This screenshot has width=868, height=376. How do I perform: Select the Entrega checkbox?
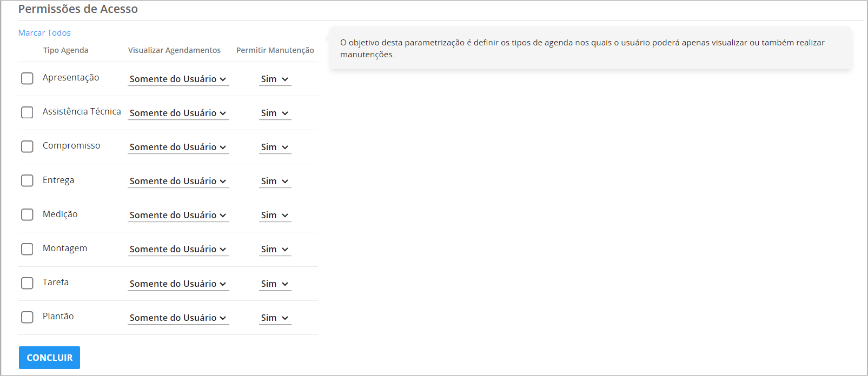click(27, 180)
